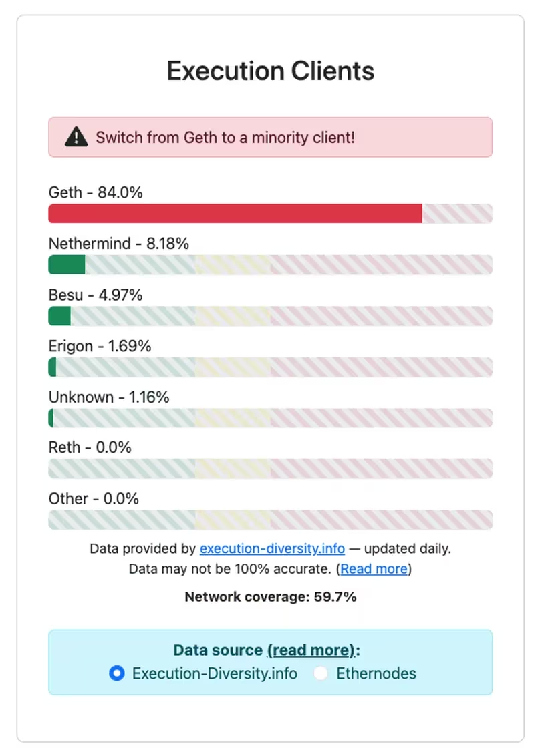Click the red Geth progress bar
The height and width of the screenshot is (756, 542).
[235, 214]
